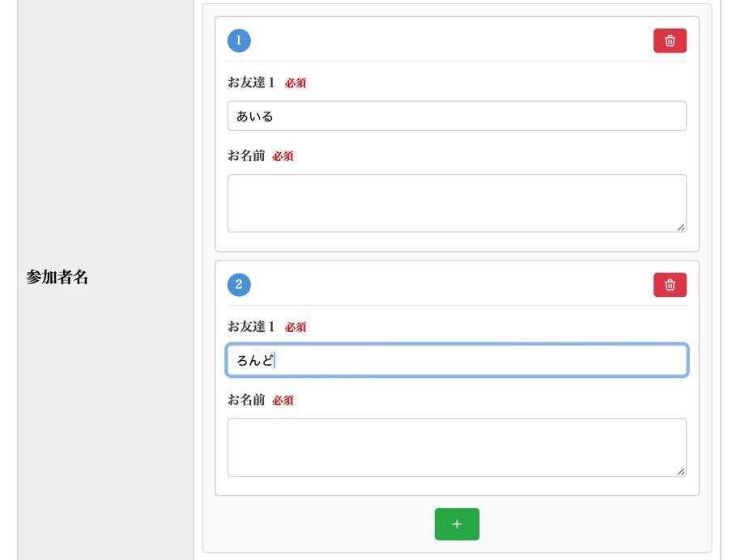This screenshot has width=753, height=560.
Task: Delete participant entry 1 with trash icon
Action: pyautogui.click(x=670, y=40)
